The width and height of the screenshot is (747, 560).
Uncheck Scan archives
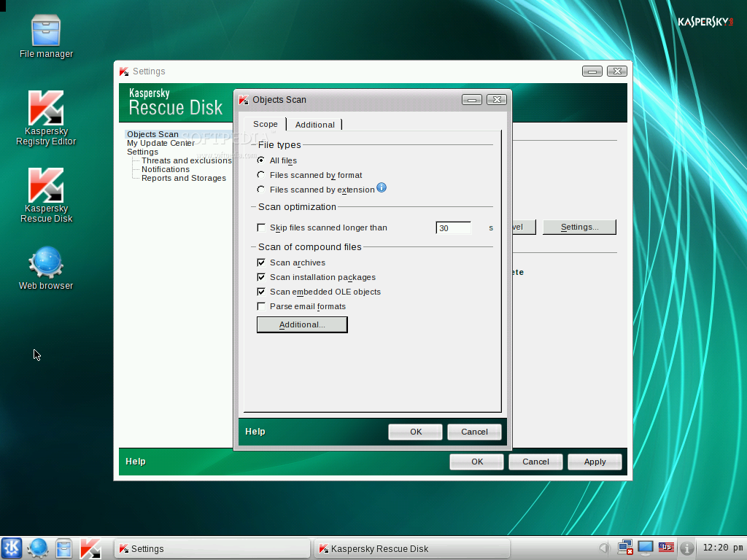[x=261, y=262]
